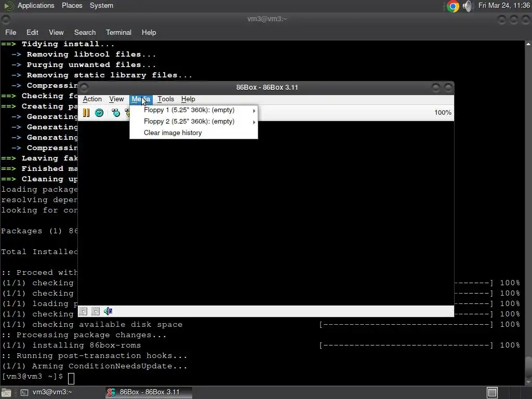Expand Floppy 2 (5.25" 360k) submenu
Screen dimensions: 532x399
(194, 122)
